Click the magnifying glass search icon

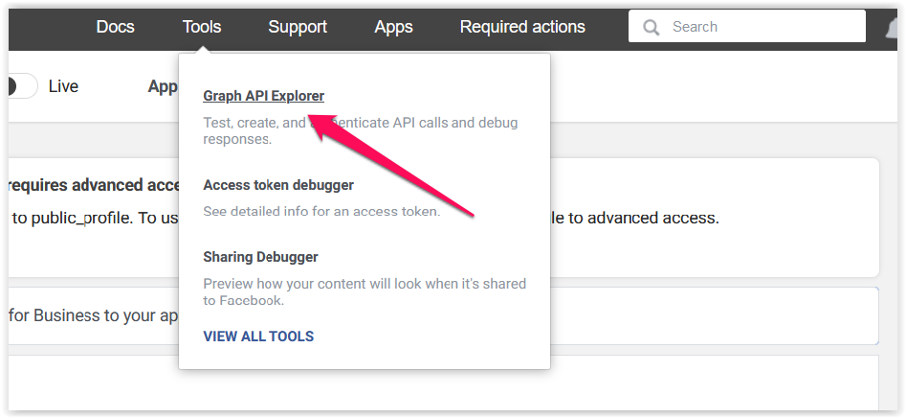pyautogui.click(x=651, y=27)
